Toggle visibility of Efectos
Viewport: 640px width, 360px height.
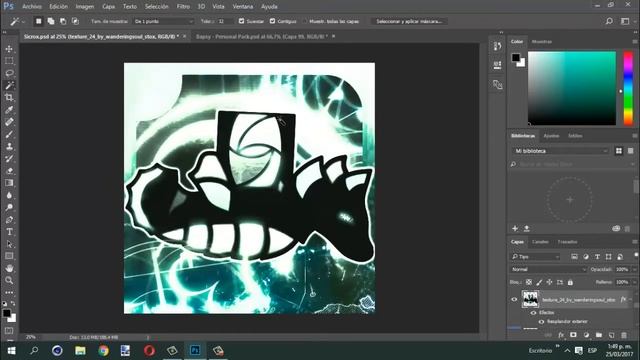(x=533, y=313)
